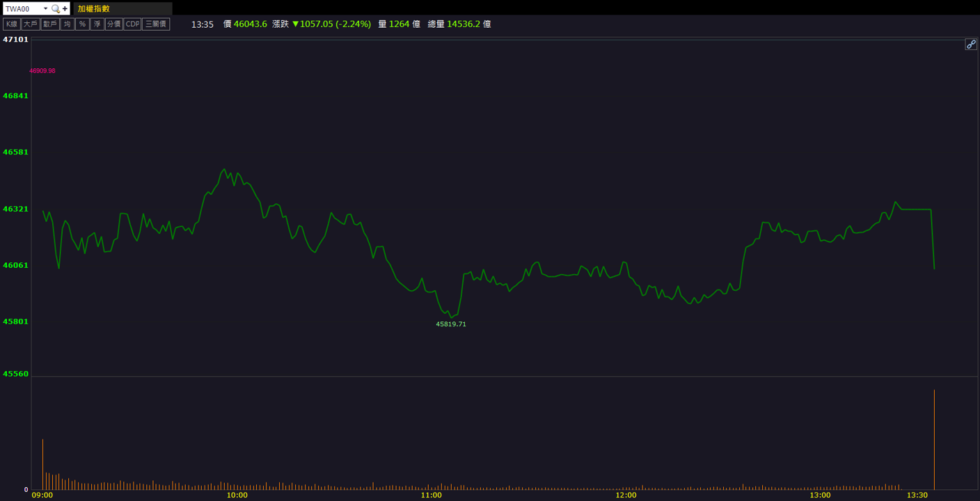
Task: Click the volume value 1264
Action: 399,24
